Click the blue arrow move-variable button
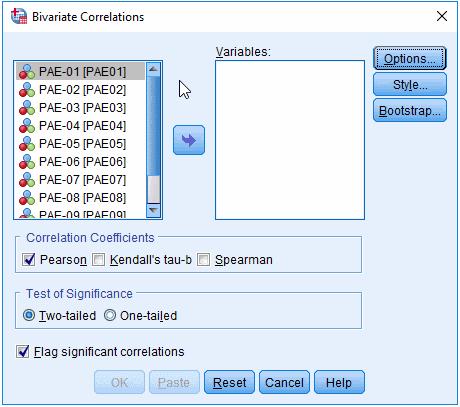 189,140
